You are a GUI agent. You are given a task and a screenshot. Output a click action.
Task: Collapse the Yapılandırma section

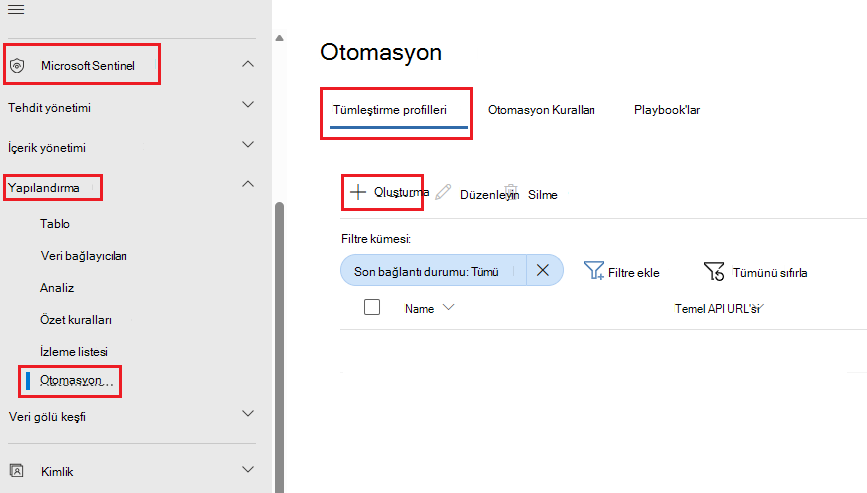(x=248, y=184)
